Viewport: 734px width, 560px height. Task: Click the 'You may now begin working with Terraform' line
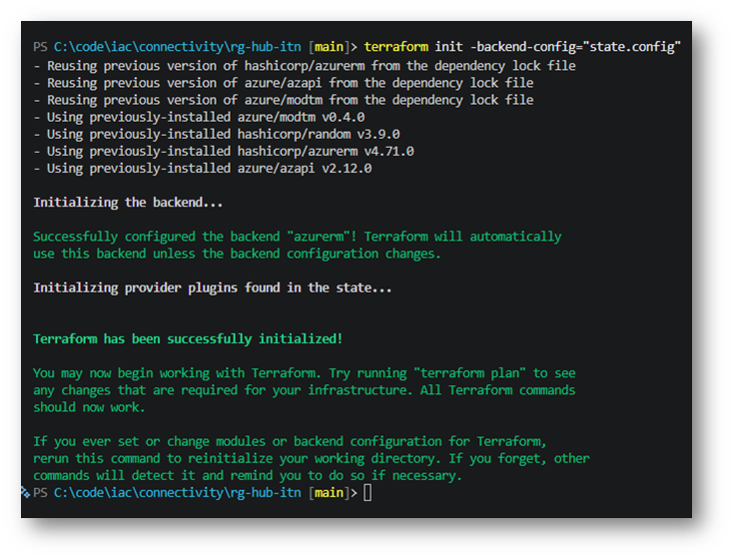[x=305, y=373]
